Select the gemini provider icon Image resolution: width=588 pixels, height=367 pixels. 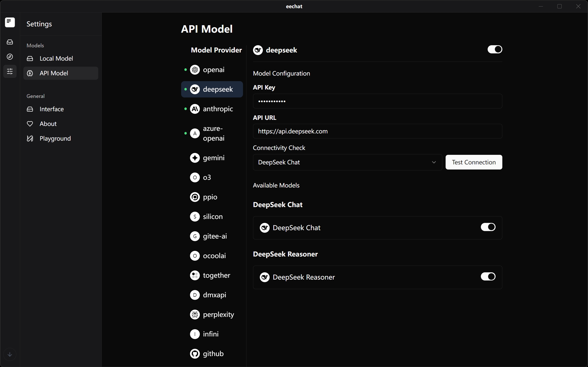(195, 158)
